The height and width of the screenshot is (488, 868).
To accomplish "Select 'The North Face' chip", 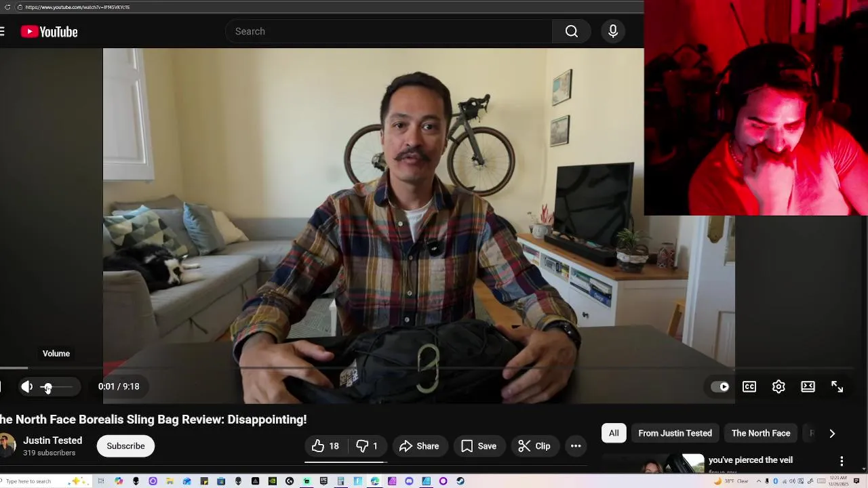I will tap(761, 433).
